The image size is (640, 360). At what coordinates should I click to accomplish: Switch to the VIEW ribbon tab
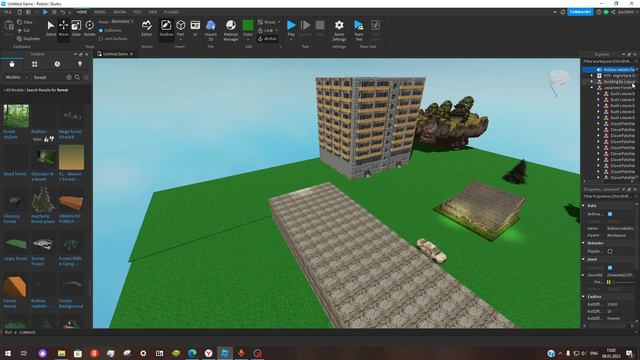point(153,12)
